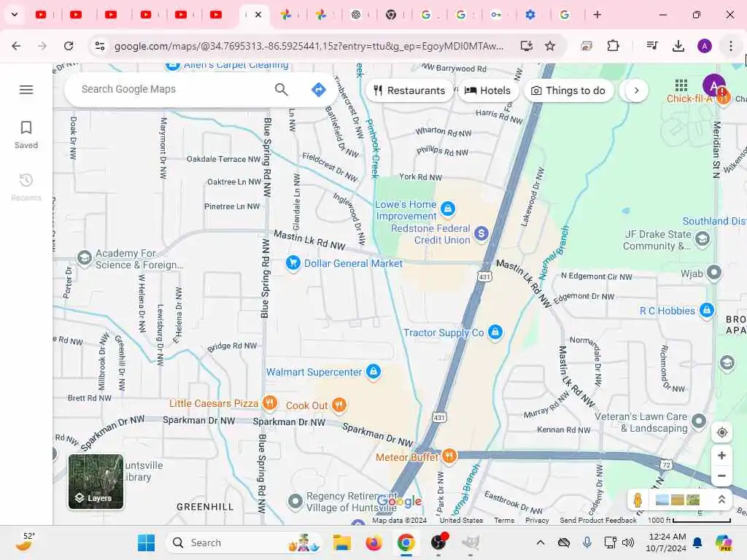The image size is (747, 560).
Task: View site information in the address bar
Action: [99, 46]
